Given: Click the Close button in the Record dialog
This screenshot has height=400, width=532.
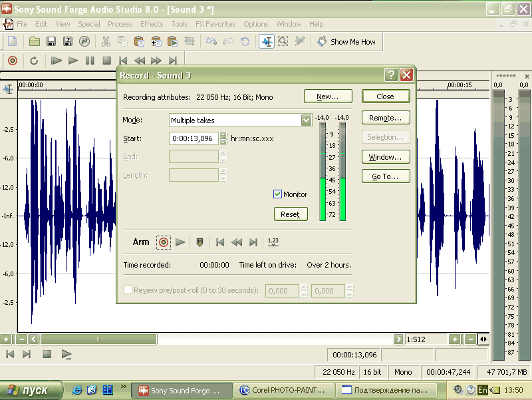Looking at the screenshot, I should 386,97.
